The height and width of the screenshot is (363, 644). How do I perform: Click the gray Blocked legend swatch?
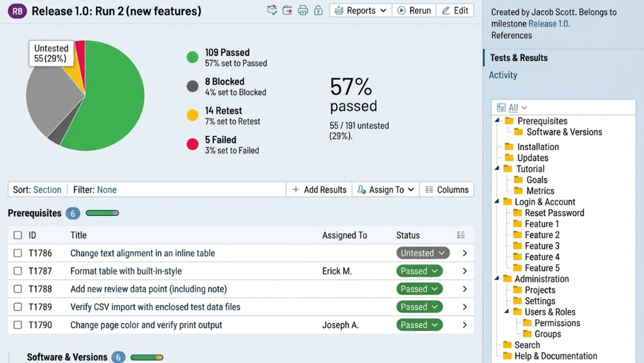[x=193, y=86]
